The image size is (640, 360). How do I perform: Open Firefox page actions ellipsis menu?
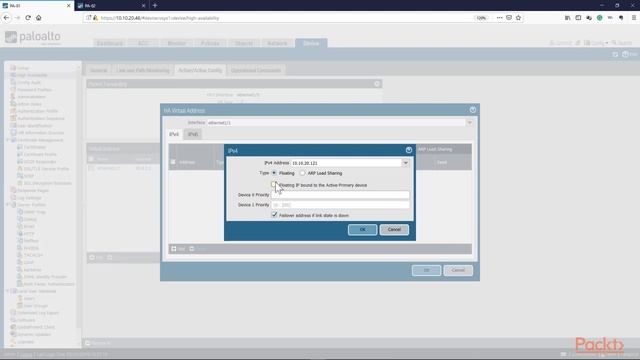pos(499,18)
